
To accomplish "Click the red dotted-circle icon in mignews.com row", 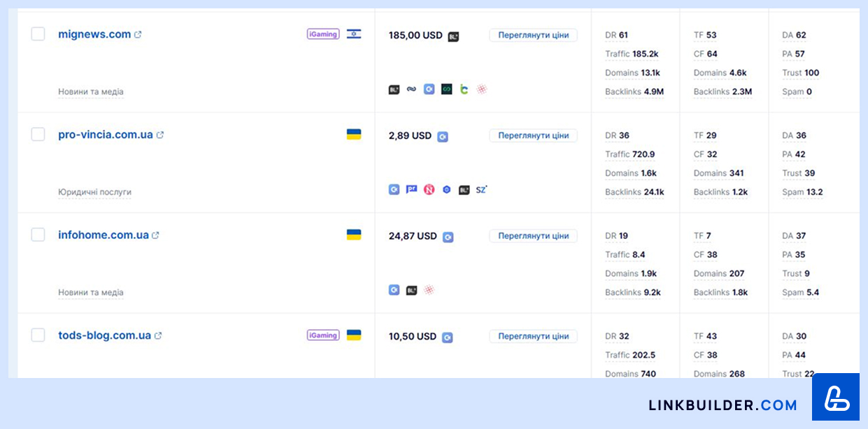I will click(x=481, y=89).
